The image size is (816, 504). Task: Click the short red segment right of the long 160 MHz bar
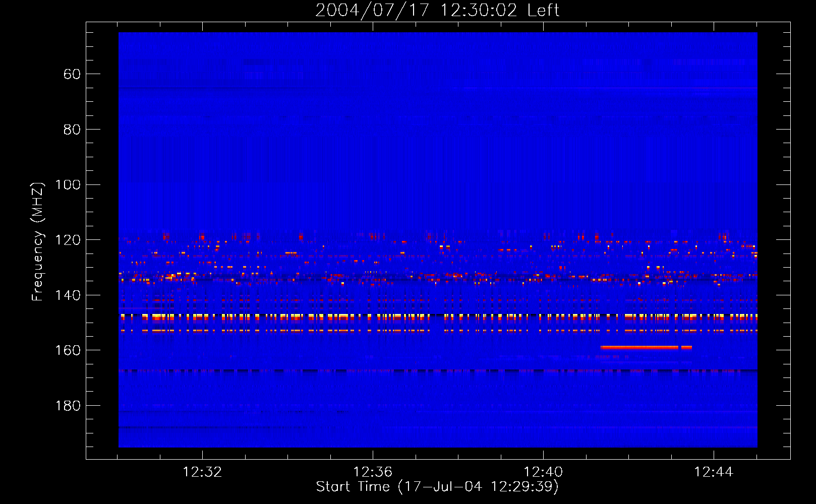pos(686,347)
